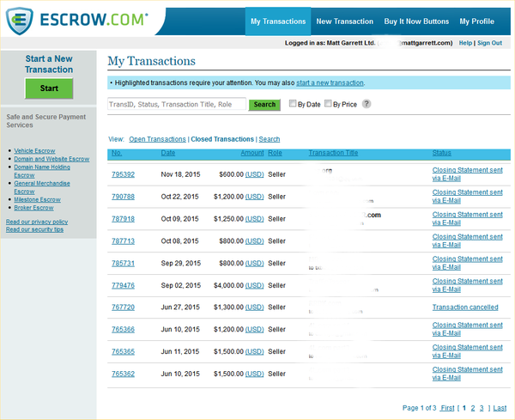Viewport: 515px width, 420px height.
Task: Open Domain Name Holding Escrow link
Action: (42, 171)
